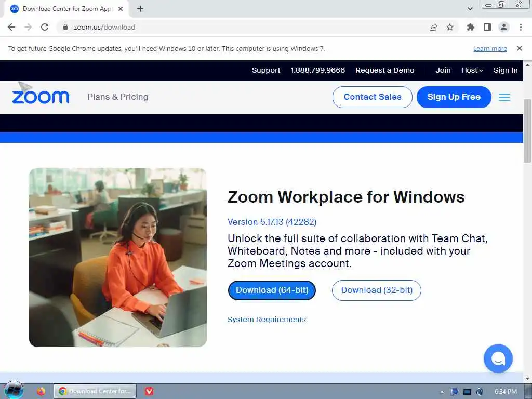The width and height of the screenshot is (532, 399).
Task: Open the Chrome extensions puzzle icon
Action: 471,27
